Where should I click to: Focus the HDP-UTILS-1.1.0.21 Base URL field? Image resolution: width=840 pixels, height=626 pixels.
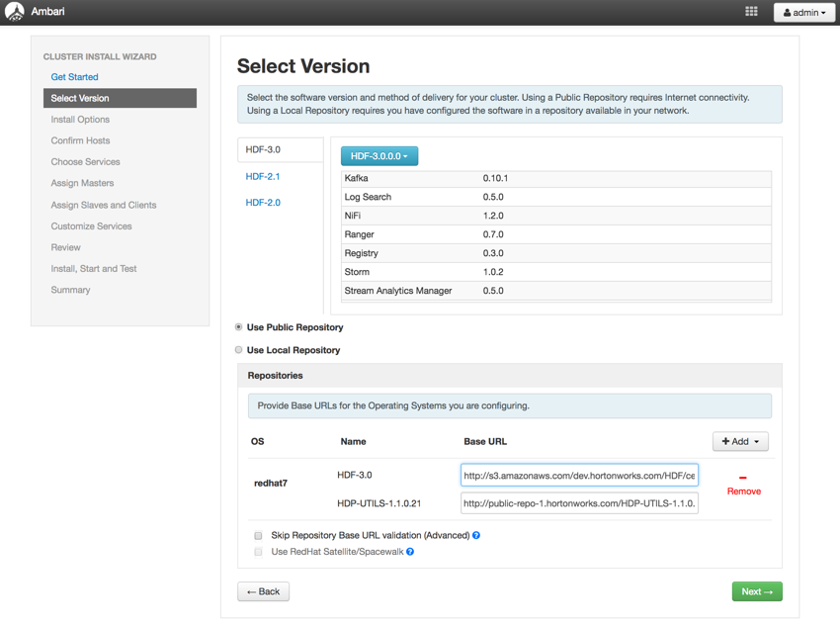579,503
